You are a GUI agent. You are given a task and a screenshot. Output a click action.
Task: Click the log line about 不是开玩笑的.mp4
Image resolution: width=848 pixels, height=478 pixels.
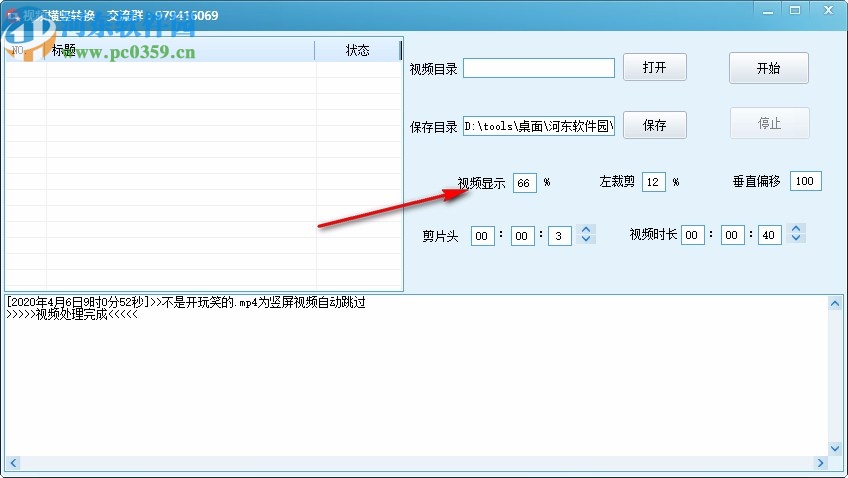(186, 302)
